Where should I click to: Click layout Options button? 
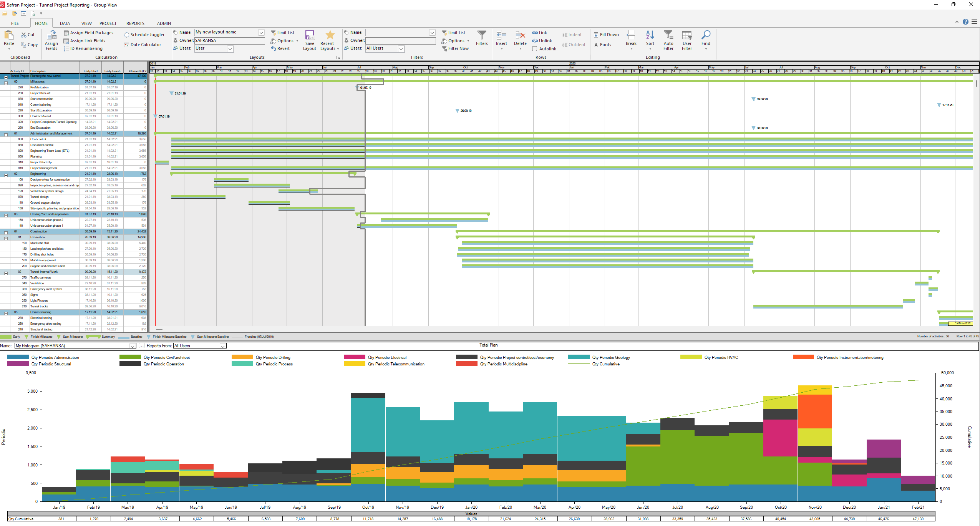point(284,41)
